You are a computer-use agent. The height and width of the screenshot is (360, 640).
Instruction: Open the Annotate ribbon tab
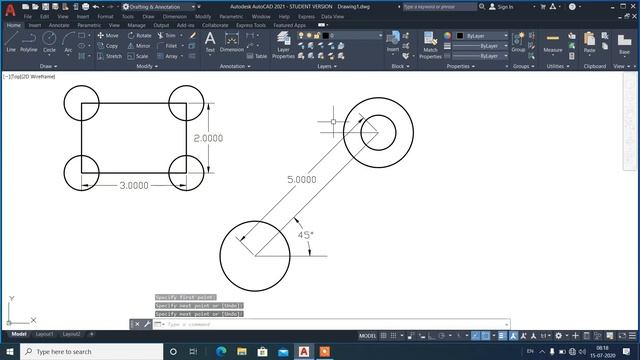(x=59, y=25)
